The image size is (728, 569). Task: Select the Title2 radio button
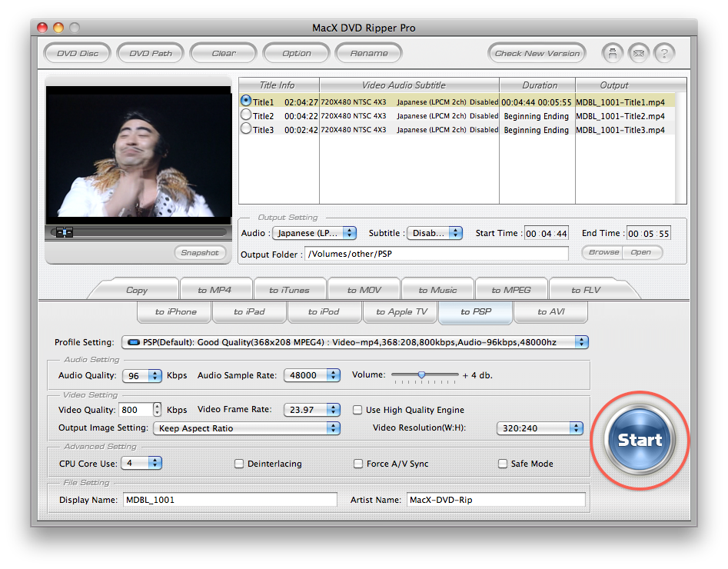pos(246,115)
